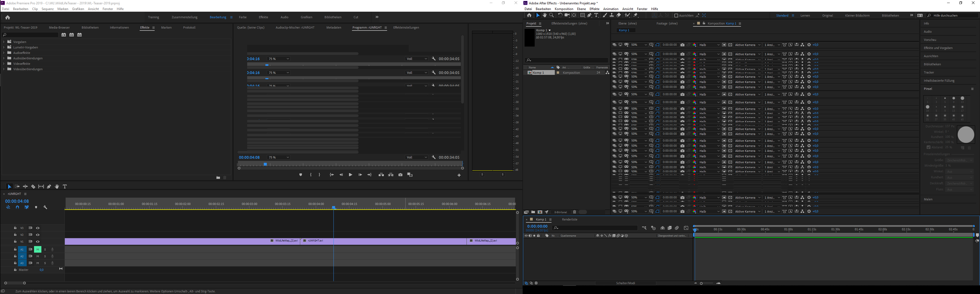Select the Text tool in After Effects

596,15
